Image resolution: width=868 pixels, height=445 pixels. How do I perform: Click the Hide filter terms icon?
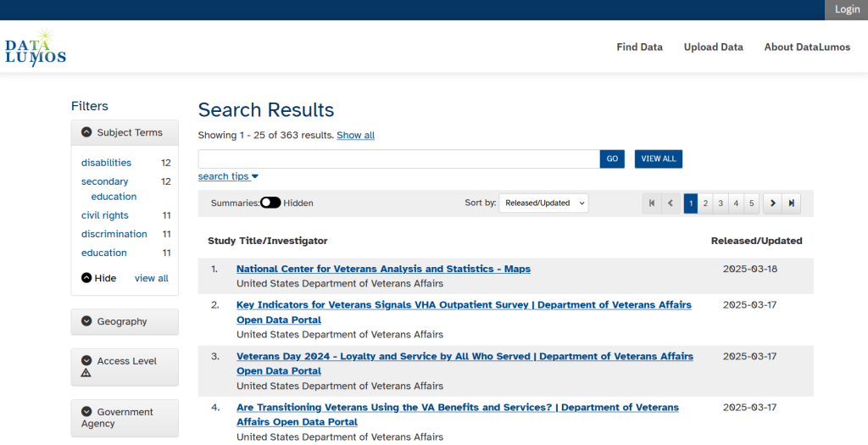[86, 278]
